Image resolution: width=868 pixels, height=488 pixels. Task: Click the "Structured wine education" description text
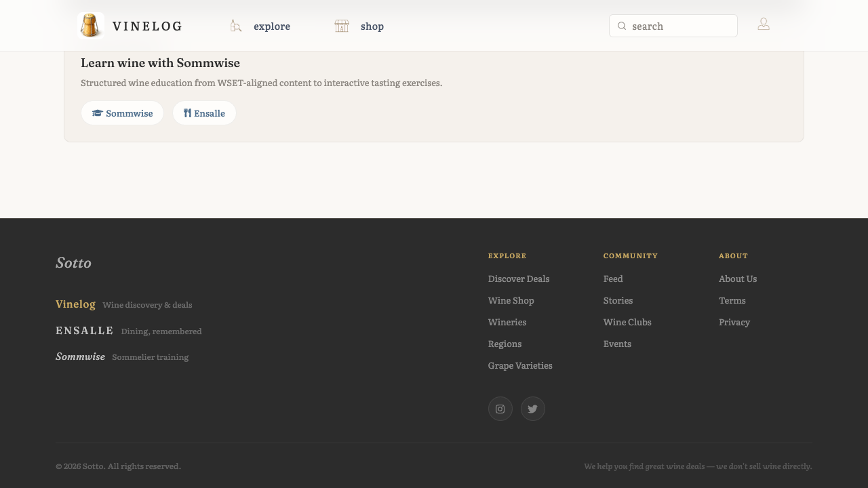261,83
